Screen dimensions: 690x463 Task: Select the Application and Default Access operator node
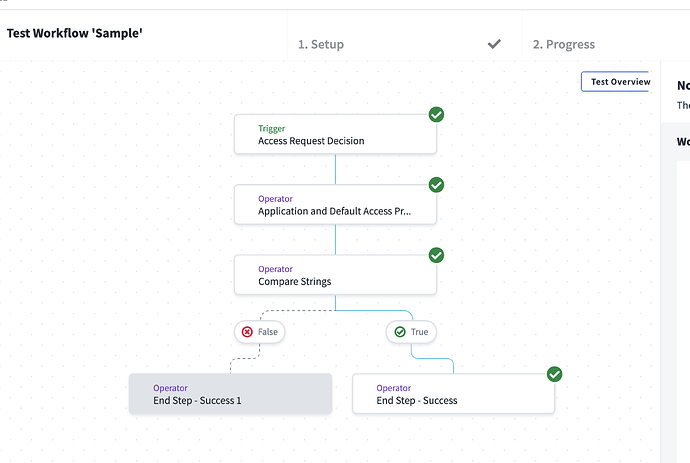pos(335,204)
